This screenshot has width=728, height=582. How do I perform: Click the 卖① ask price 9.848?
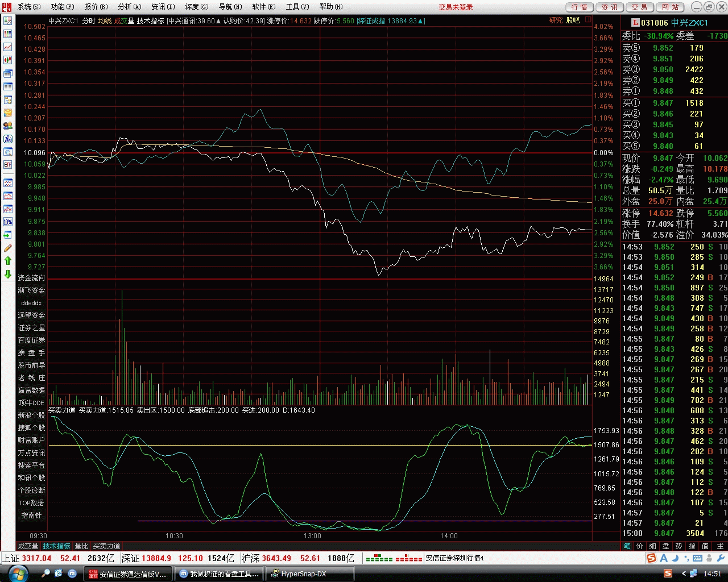(663, 91)
